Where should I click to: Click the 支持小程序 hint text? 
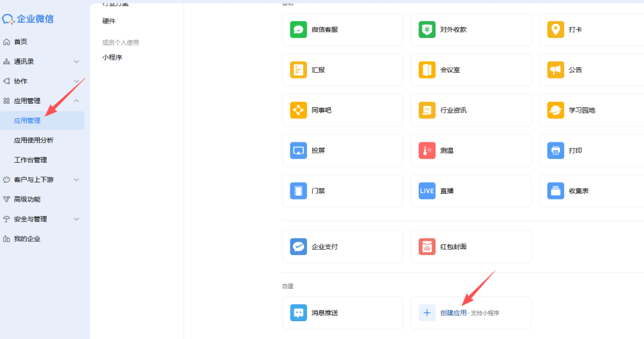[x=485, y=313]
